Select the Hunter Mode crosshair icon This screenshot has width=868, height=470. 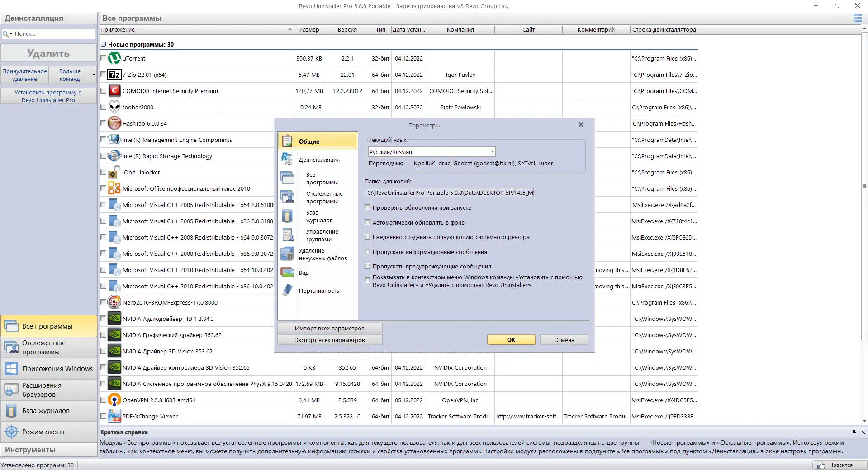click(11, 432)
